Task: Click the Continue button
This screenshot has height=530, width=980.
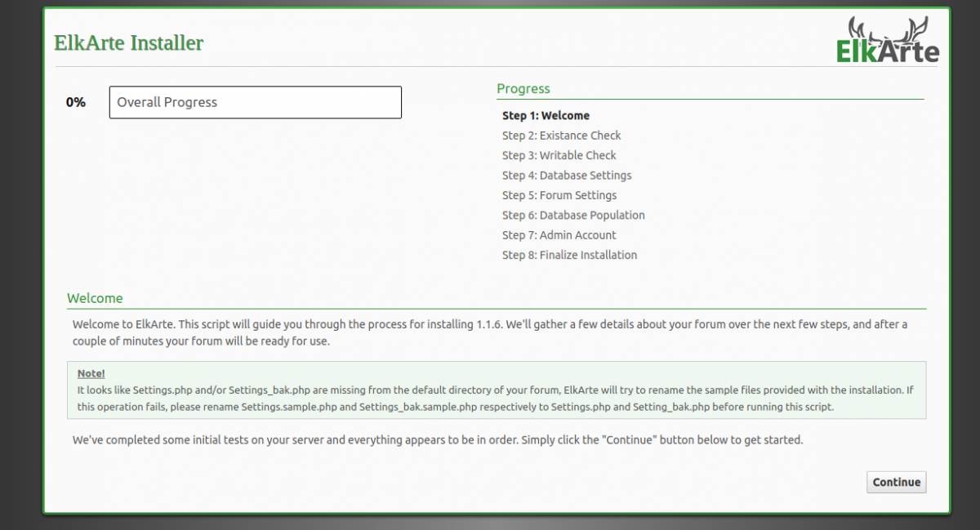Action: [x=896, y=482]
